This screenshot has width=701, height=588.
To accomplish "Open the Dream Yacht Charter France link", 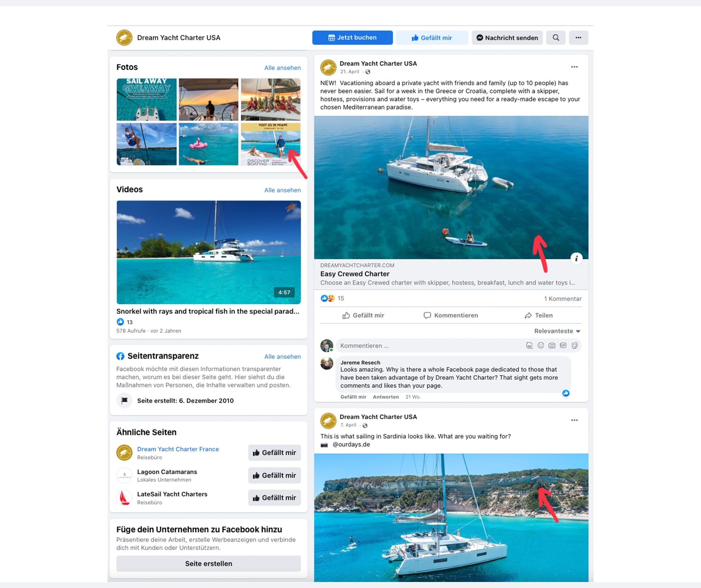I will point(178,449).
